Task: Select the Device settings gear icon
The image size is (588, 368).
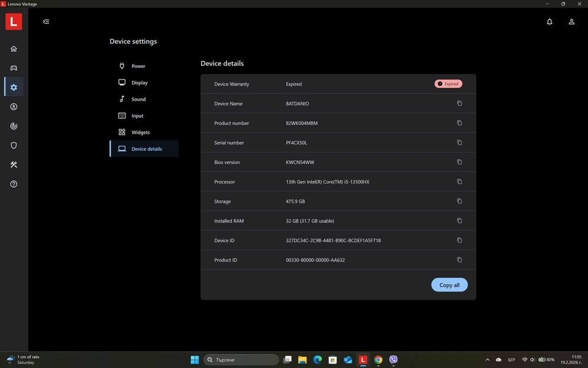Action: (x=14, y=87)
